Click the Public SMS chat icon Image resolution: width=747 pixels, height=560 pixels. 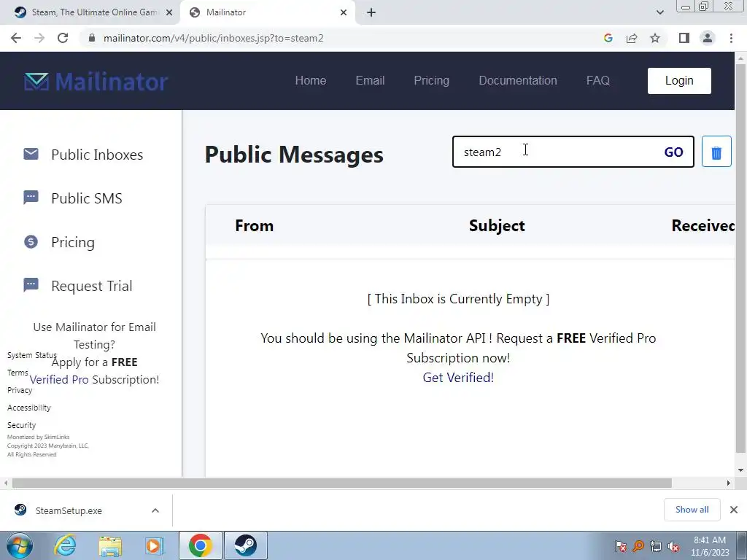point(31,197)
